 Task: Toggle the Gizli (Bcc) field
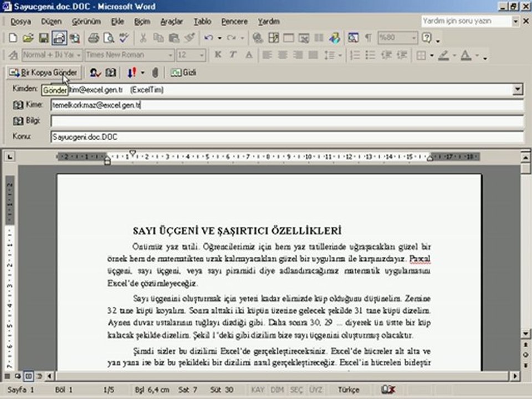coord(183,73)
